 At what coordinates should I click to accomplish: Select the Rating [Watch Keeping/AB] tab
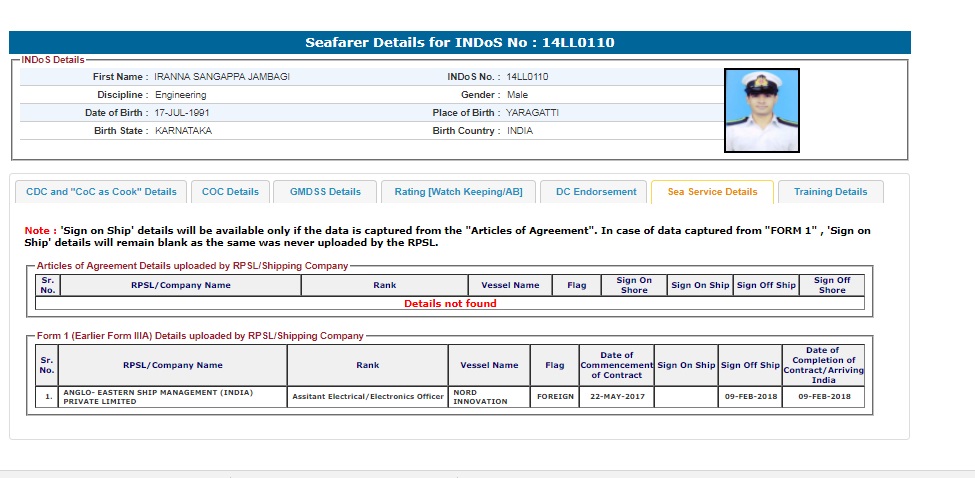click(458, 192)
